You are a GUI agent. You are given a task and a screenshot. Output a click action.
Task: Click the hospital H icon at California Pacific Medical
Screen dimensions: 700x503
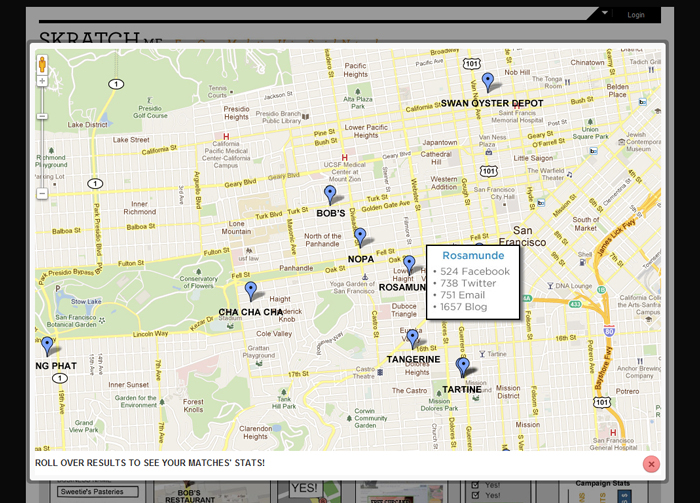pos(226,137)
